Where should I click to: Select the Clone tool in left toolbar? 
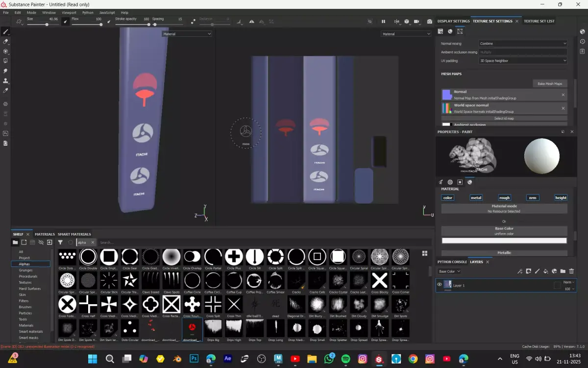click(6, 80)
